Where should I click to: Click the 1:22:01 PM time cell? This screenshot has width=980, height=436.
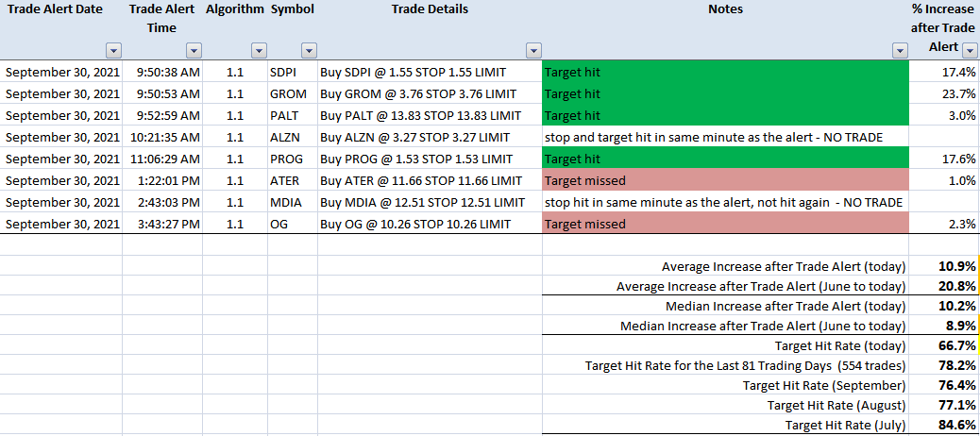tap(162, 180)
